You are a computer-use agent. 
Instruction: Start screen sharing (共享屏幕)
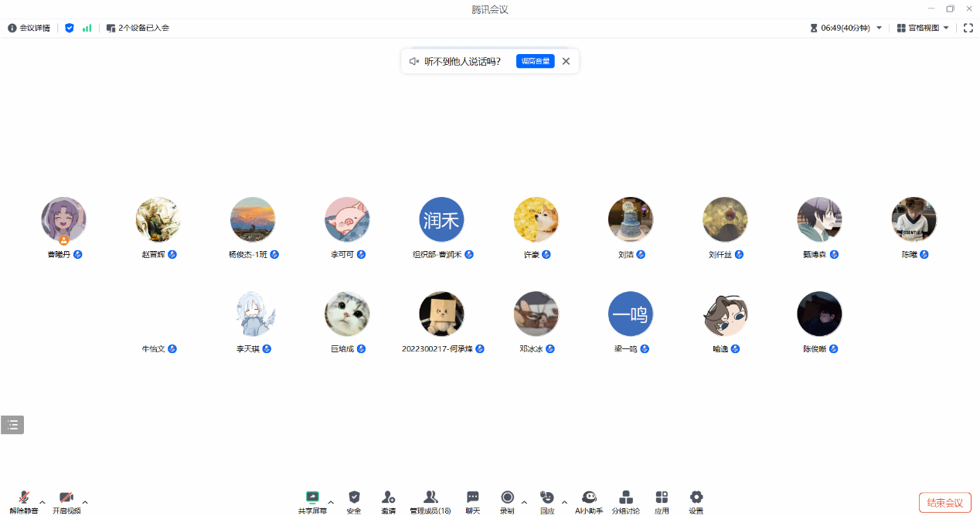coord(312,498)
